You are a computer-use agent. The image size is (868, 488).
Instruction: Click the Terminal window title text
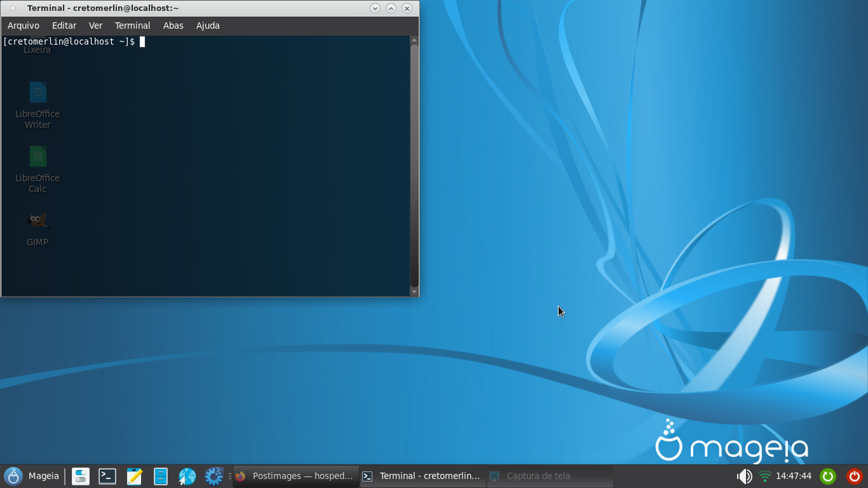(x=103, y=8)
